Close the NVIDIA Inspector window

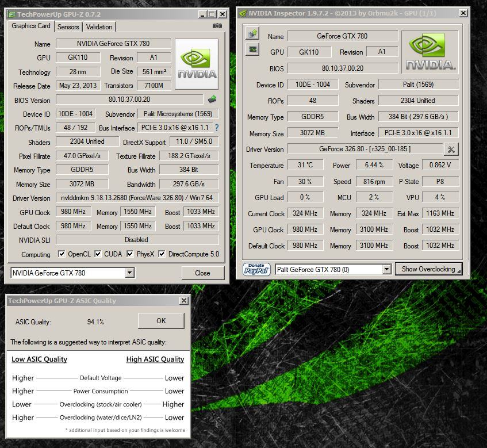[463, 13]
